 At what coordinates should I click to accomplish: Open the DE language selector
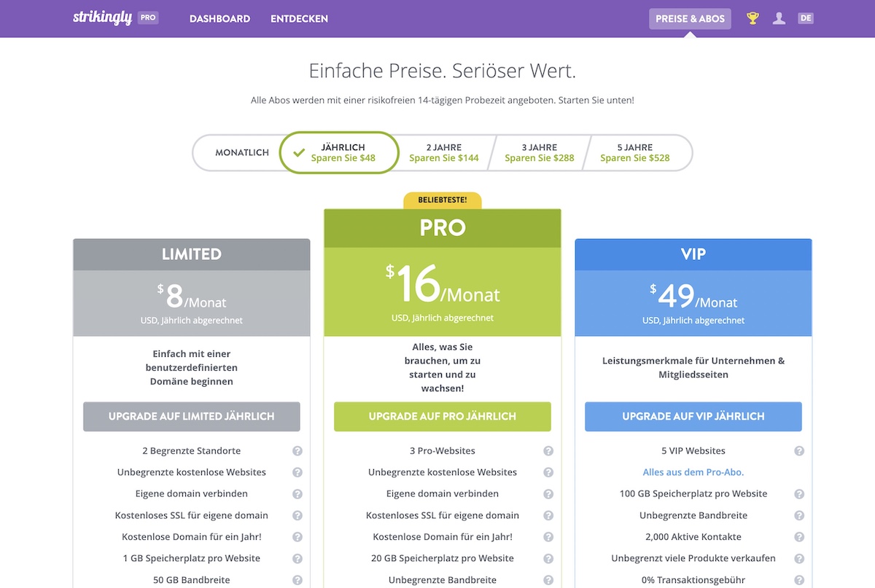click(806, 18)
